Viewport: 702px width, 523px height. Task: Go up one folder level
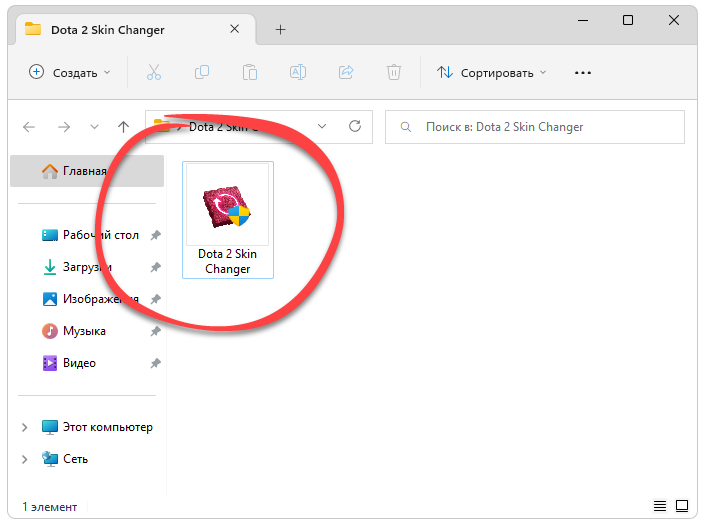point(124,127)
